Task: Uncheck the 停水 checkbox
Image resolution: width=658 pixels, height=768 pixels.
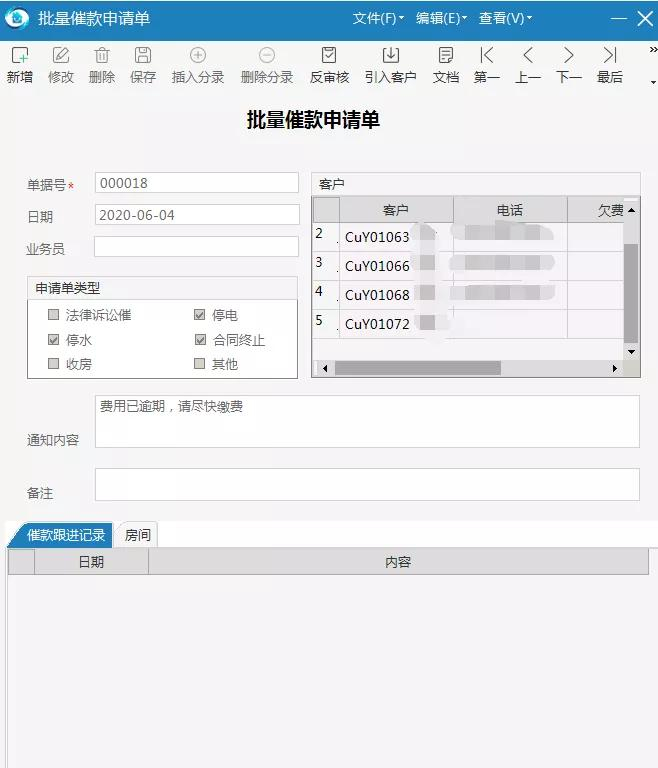Action: point(54,339)
